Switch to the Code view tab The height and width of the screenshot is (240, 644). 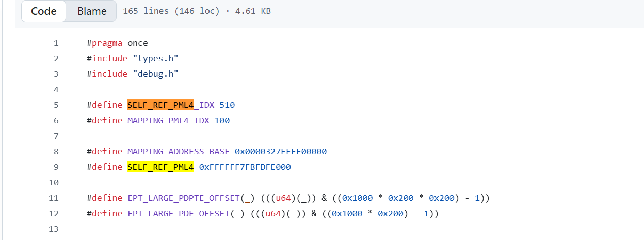pos(44,11)
